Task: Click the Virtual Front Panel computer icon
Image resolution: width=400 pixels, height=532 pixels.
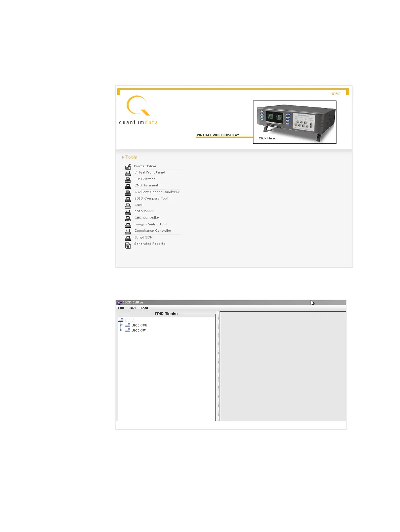Action: [128, 173]
